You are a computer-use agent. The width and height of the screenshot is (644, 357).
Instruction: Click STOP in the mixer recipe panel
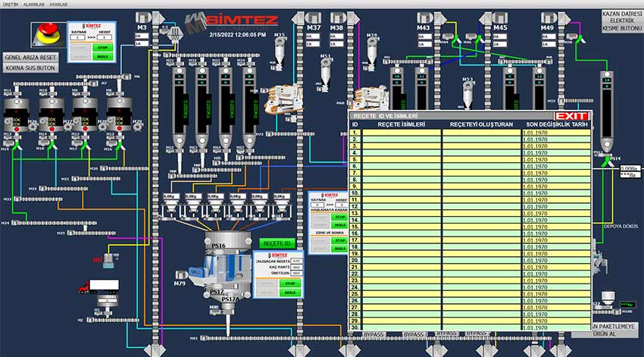290,283
